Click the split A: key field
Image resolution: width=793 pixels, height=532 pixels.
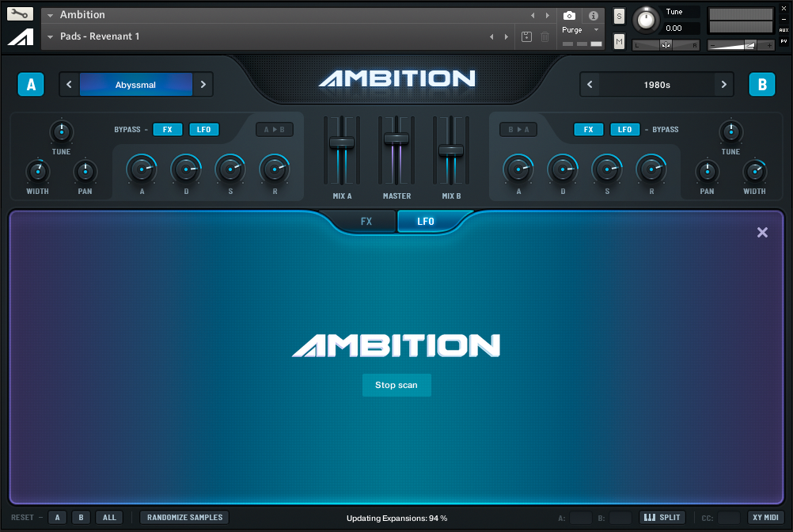(x=580, y=518)
